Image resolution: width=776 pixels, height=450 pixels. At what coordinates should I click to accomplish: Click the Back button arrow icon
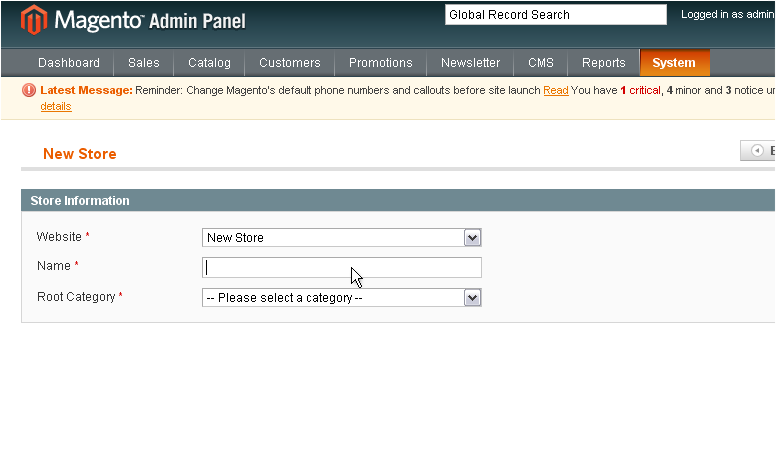click(757, 150)
